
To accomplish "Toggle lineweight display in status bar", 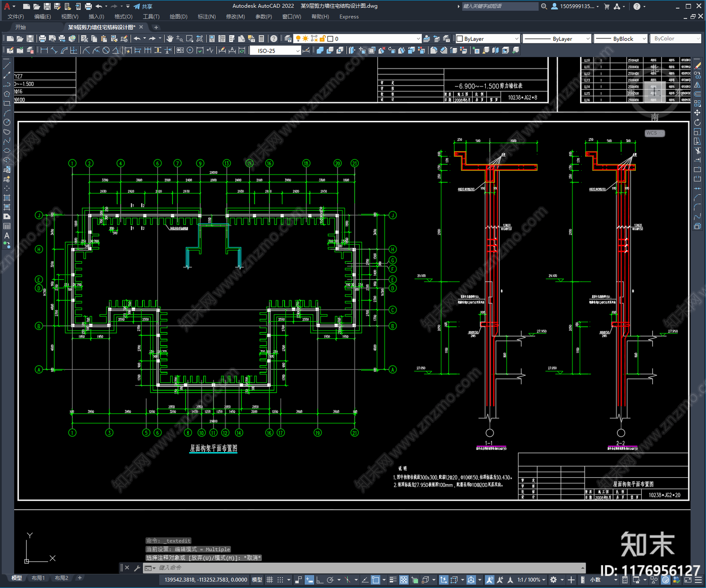I will click(x=393, y=580).
